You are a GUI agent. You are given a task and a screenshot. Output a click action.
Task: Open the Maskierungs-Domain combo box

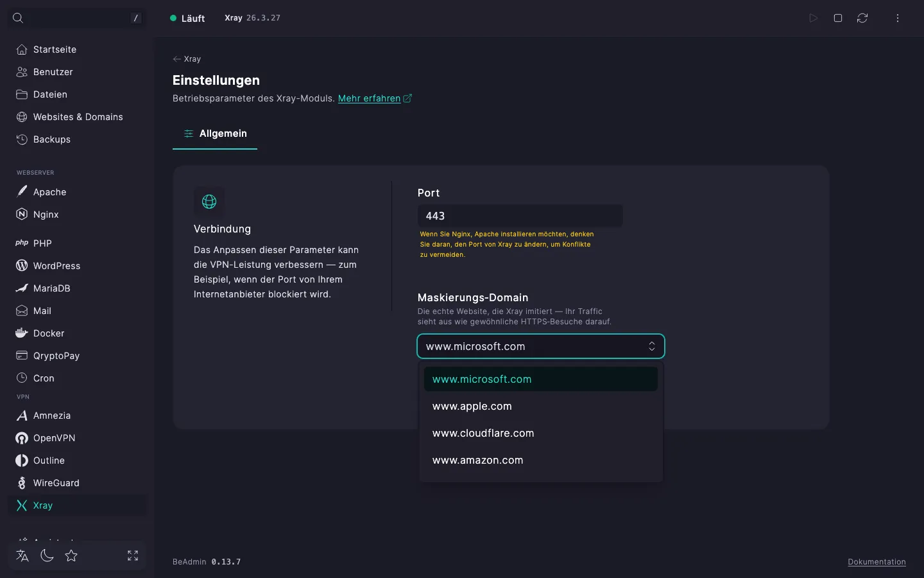coord(541,346)
